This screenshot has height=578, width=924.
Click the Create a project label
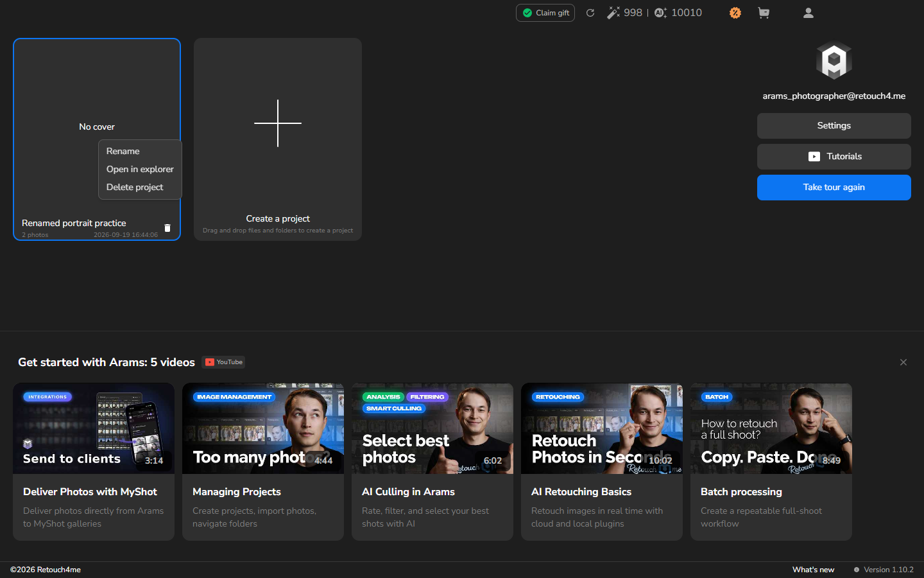[278, 219]
